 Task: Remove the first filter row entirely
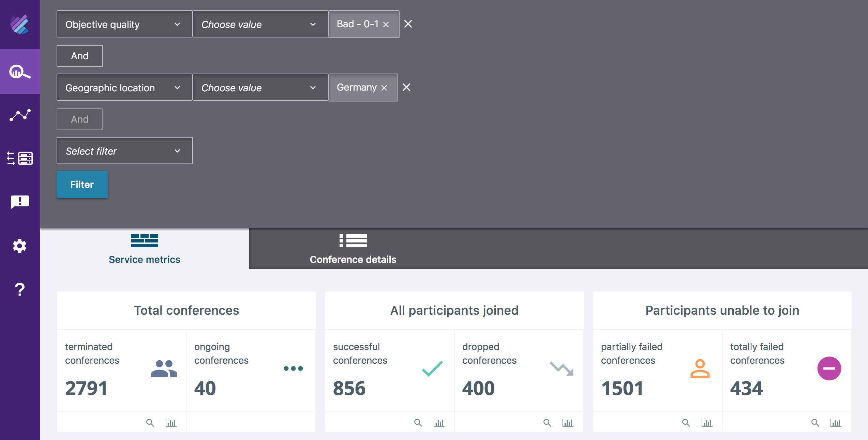click(x=408, y=23)
